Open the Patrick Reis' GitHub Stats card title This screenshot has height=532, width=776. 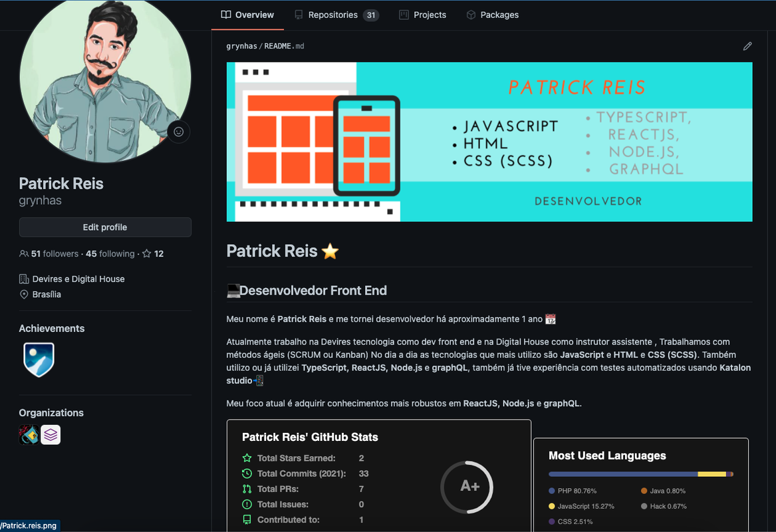click(310, 437)
